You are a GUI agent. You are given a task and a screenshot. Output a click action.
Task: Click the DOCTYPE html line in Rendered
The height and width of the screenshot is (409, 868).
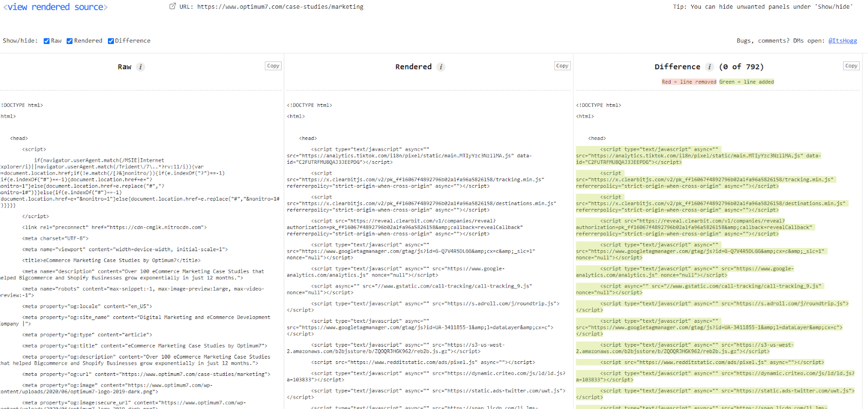[x=309, y=105]
